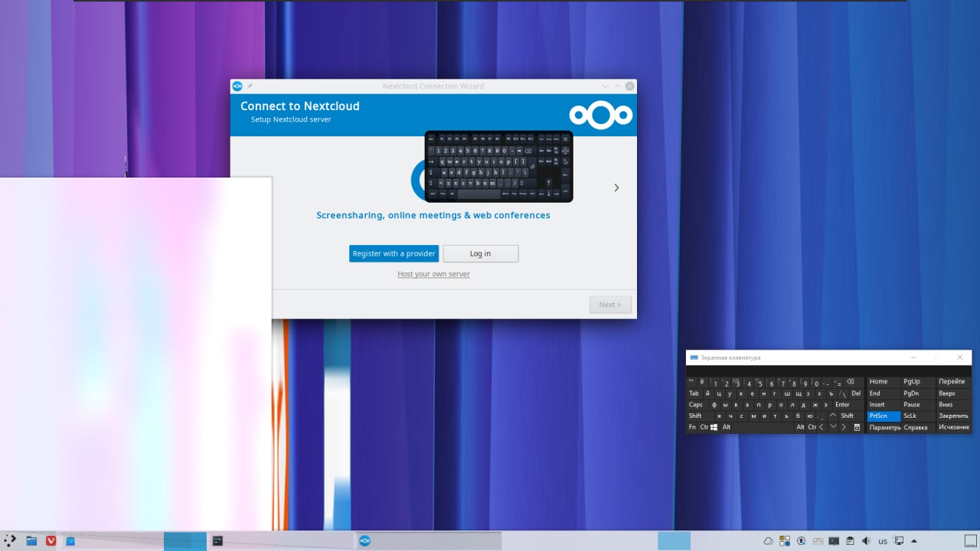
Task: Click Исчезание on the on-screen keyboard
Action: (x=953, y=427)
